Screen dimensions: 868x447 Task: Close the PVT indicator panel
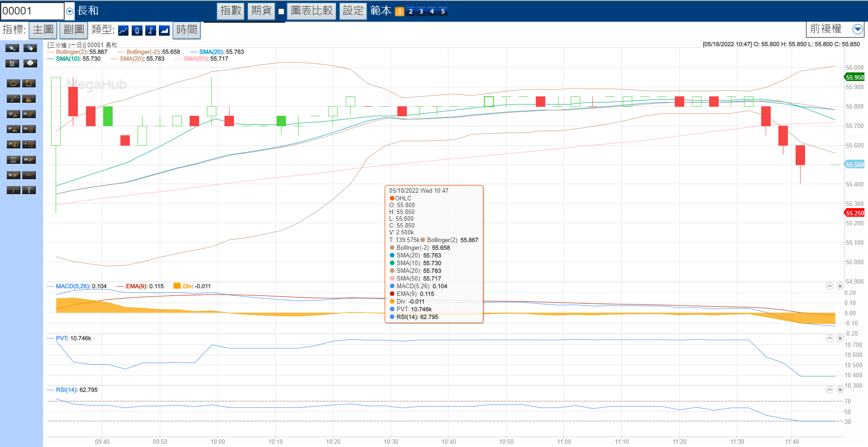point(840,338)
